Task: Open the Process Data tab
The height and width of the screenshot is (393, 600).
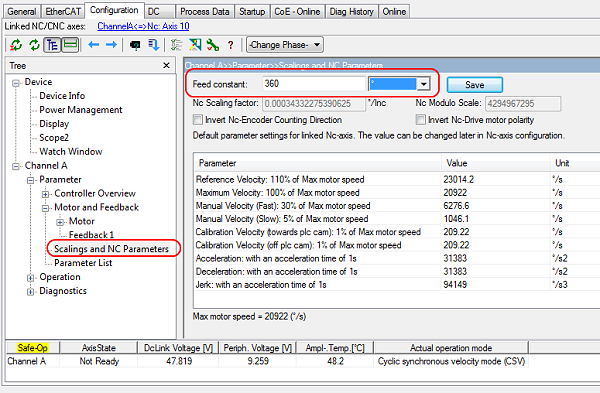Action: coord(205,11)
